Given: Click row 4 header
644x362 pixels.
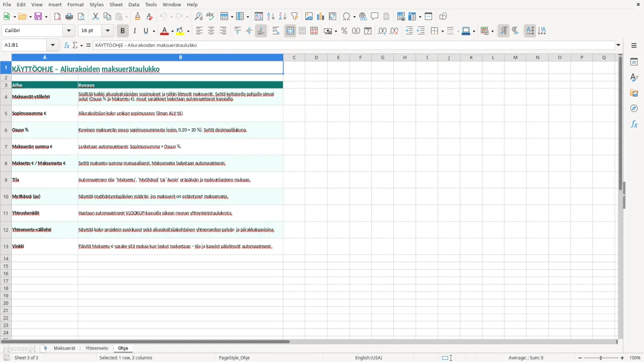Looking at the screenshot, I should 6,97.
